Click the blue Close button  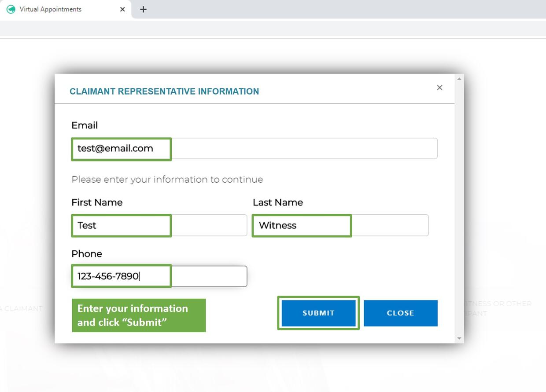(x=400, y=313)
